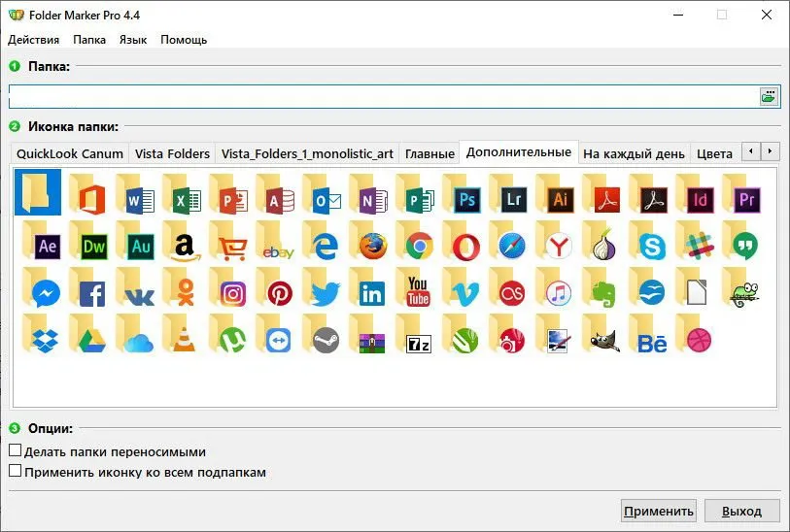This screenshot has height=532, width=790.
Task: Focus the folder path input field
Action: [384, 96]
